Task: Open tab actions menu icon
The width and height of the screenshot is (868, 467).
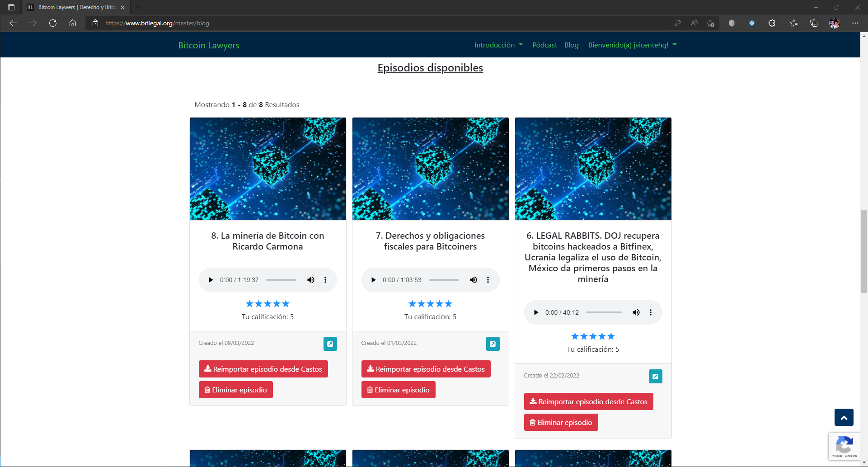Action: (11, 7)
